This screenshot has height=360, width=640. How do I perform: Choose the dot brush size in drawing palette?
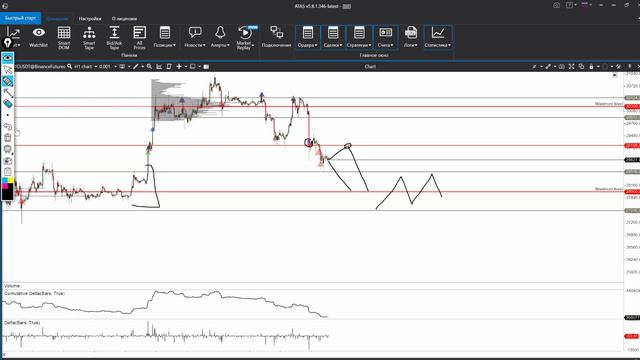pos(8,115)
